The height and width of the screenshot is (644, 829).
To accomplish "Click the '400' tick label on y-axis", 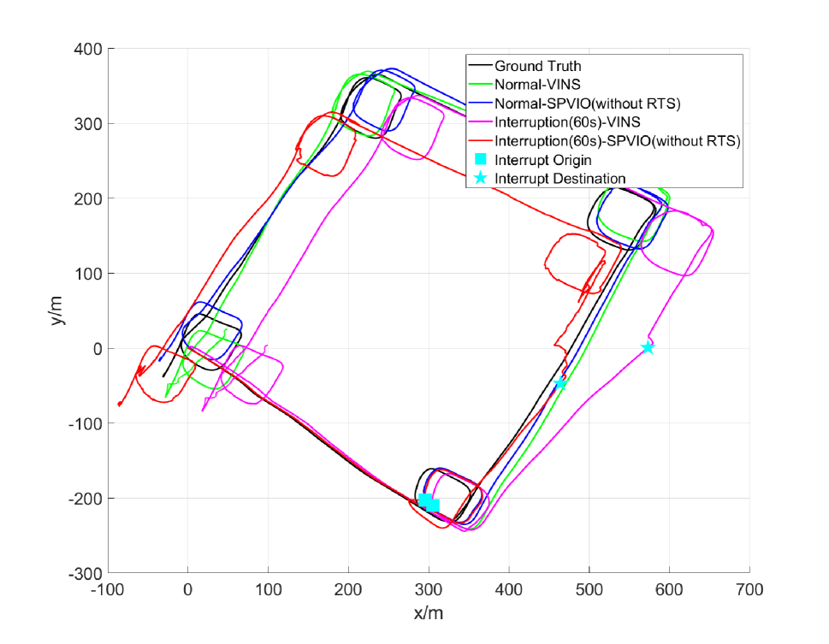I will (86, 49).
